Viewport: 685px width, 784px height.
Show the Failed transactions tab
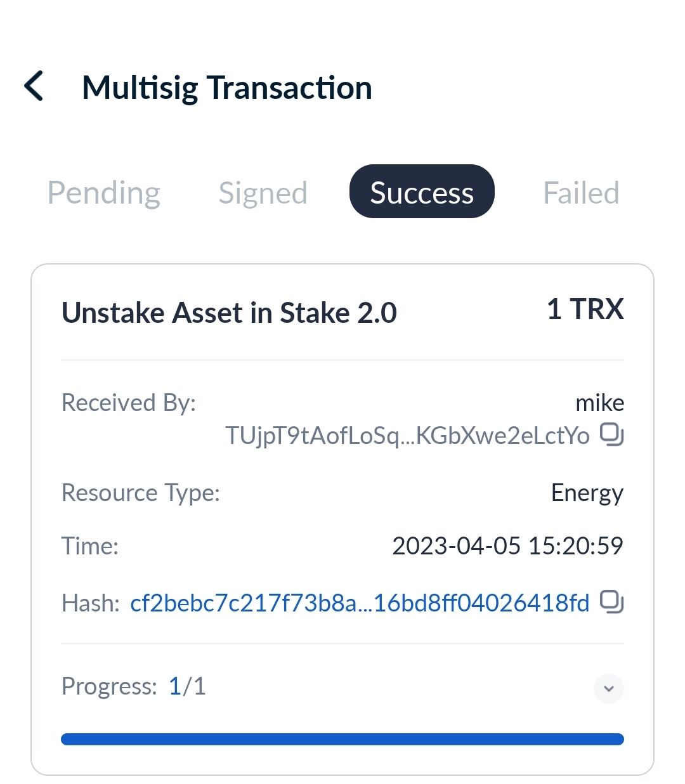click(x=581, y=193)
